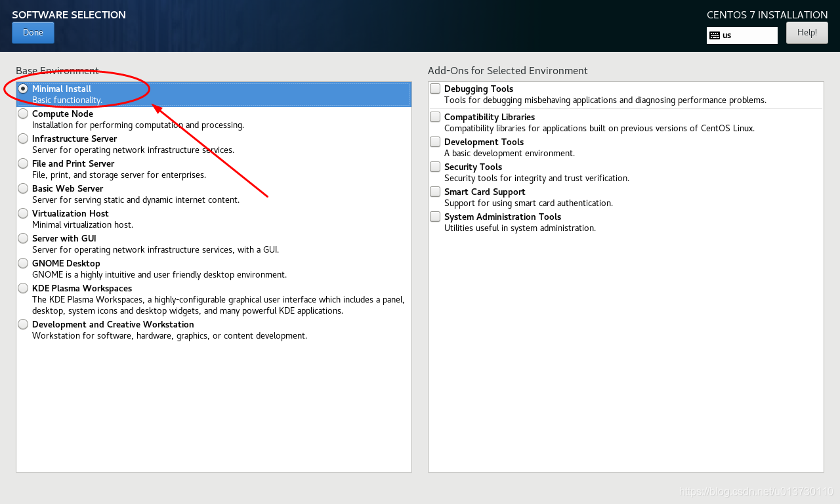Select the GNOME Desktop radio button
840x504 pixels.
pyautogui.click(x=23, y=263)
